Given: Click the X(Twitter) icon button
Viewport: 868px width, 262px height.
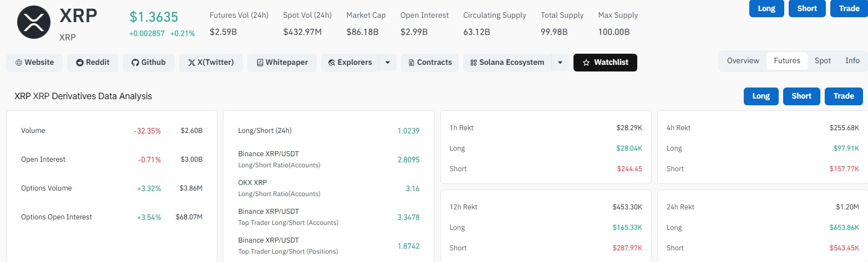Looking at the screenshot, I should pyautogui.click(x=191, y=63).
